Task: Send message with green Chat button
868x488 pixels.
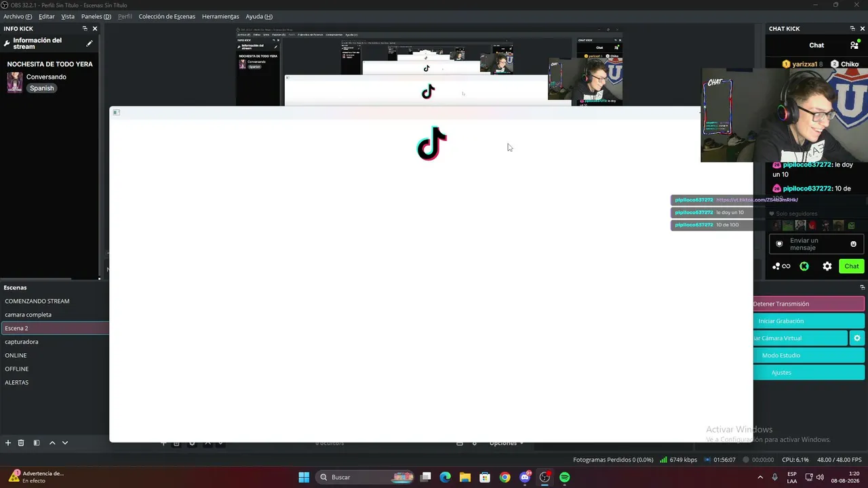Action: (852, 266)
